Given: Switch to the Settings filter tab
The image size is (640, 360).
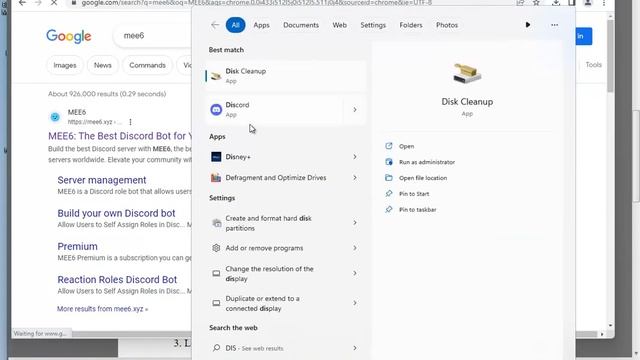Looking at the screenshot, I should click(373, 25).
